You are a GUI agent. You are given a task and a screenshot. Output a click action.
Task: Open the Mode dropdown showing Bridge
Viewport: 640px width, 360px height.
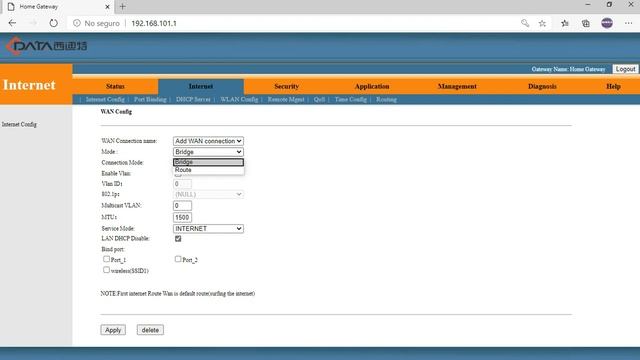(208, 152)
